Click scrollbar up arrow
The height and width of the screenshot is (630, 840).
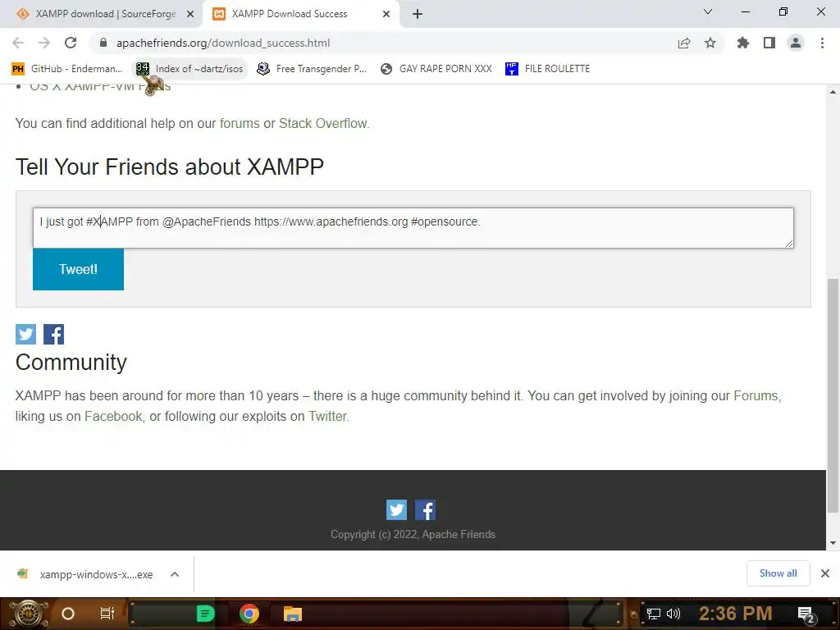(833, 92)
